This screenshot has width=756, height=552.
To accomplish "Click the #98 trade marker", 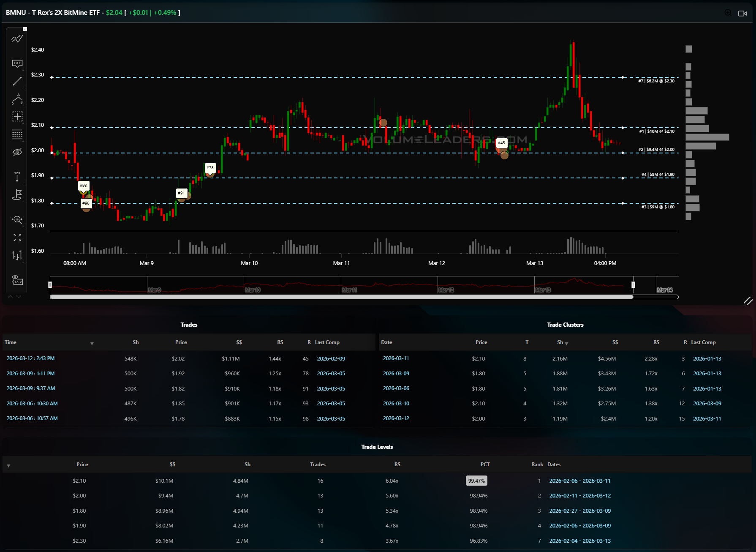I will pos(86,203).
